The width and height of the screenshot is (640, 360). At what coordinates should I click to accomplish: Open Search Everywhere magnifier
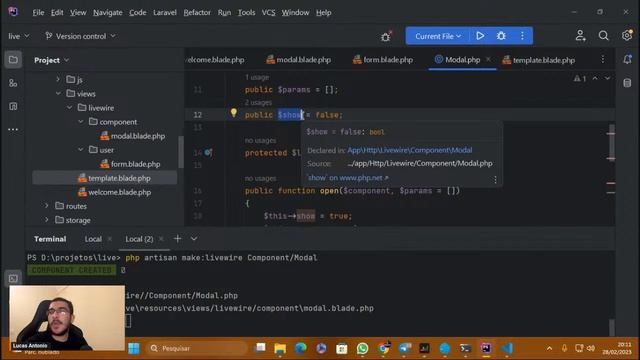point(603,36)
